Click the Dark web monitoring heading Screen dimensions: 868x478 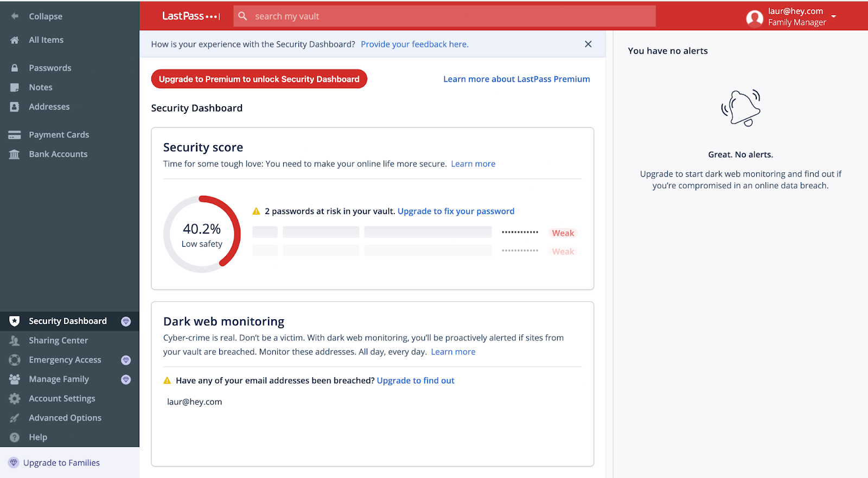click(x=224, y=322)
